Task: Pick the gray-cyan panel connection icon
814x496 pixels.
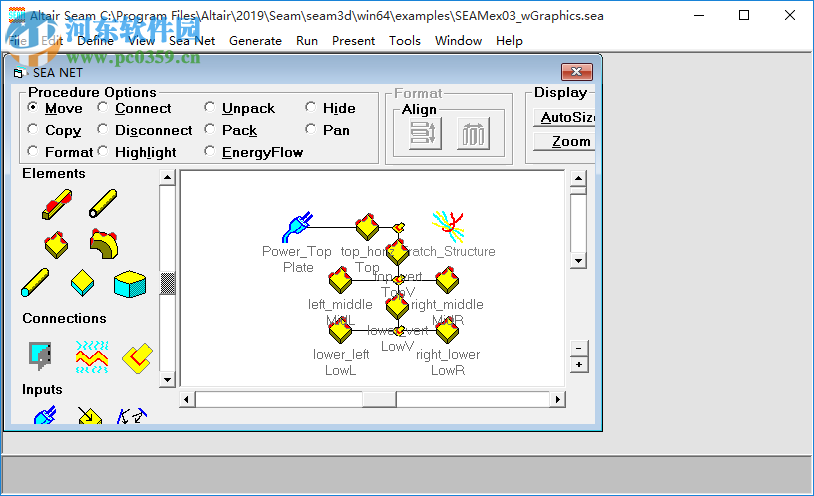Action: click(x=40, y=355)
